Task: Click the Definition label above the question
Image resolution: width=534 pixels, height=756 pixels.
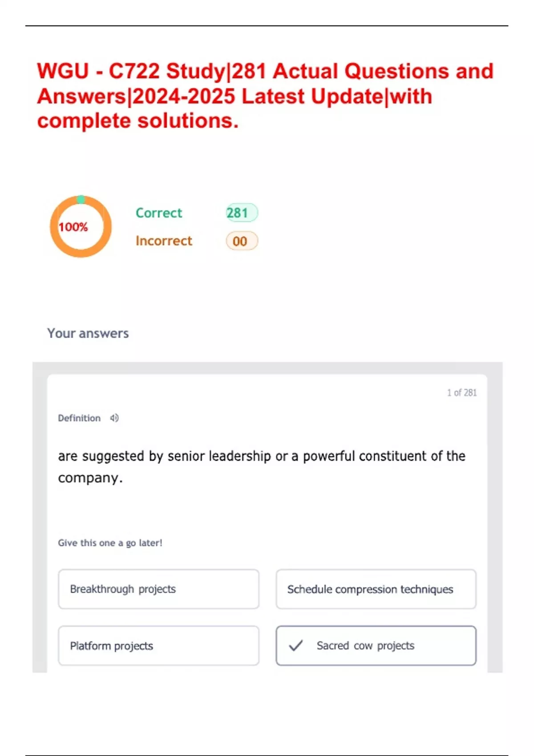Action: click(79, 418)
